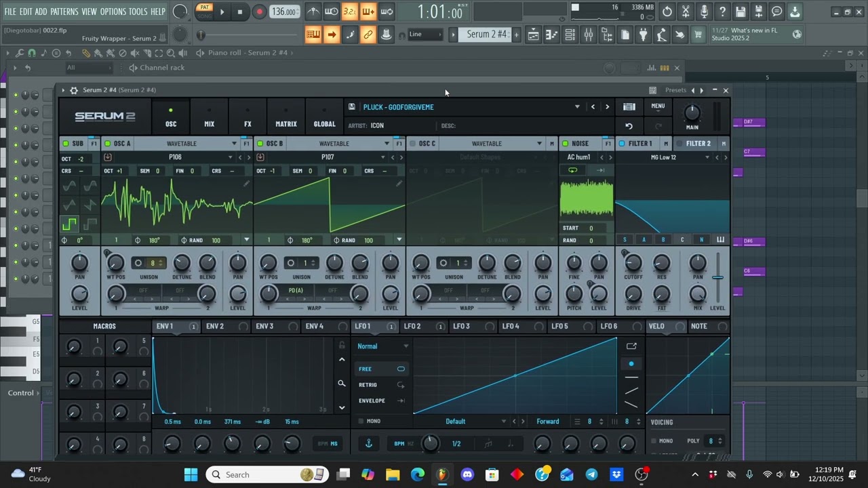
Task: Open the Serum plugin gear settings icon
Action: (x=74, y=90)
